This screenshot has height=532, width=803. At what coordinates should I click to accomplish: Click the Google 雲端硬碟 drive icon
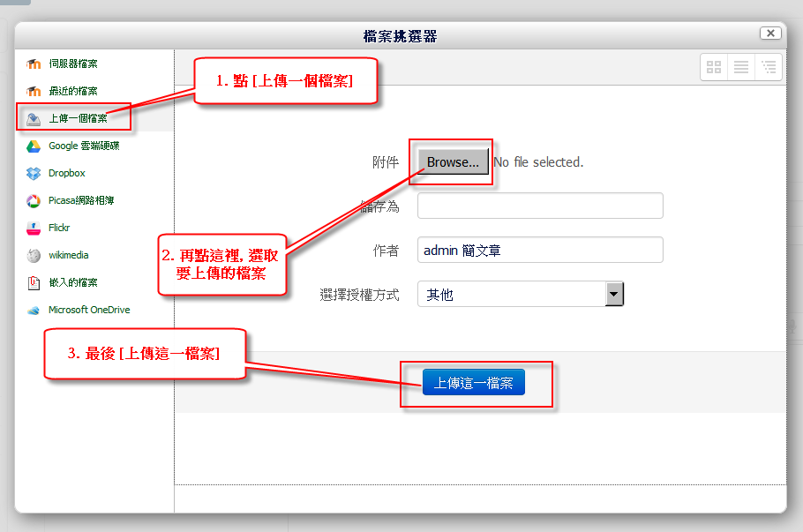pos(34,146)
